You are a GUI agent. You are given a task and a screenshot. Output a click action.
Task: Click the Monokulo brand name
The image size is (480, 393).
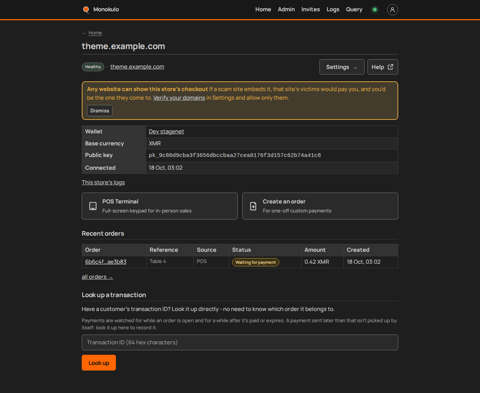[106, 9]
